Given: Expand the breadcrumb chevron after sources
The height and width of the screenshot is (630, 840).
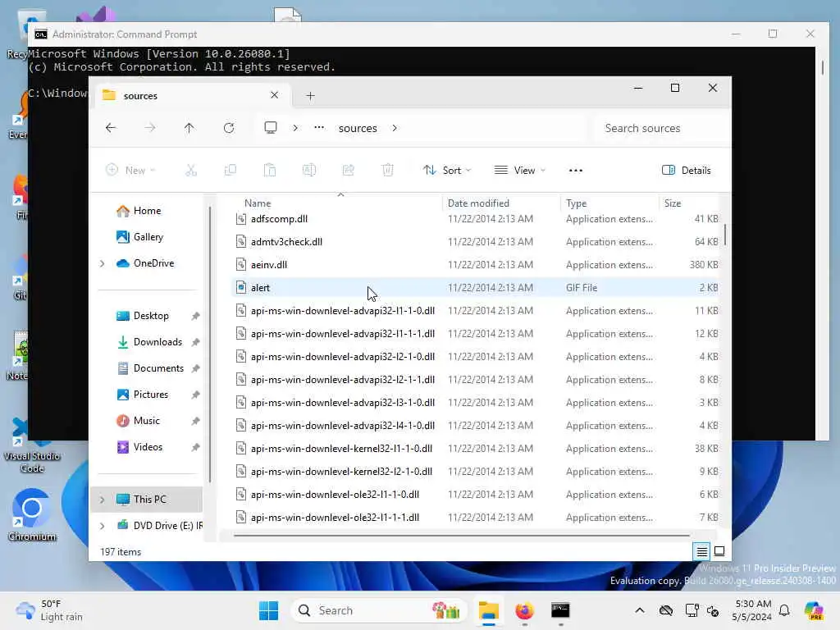Looking at the screenshot, I should (395, 128).
